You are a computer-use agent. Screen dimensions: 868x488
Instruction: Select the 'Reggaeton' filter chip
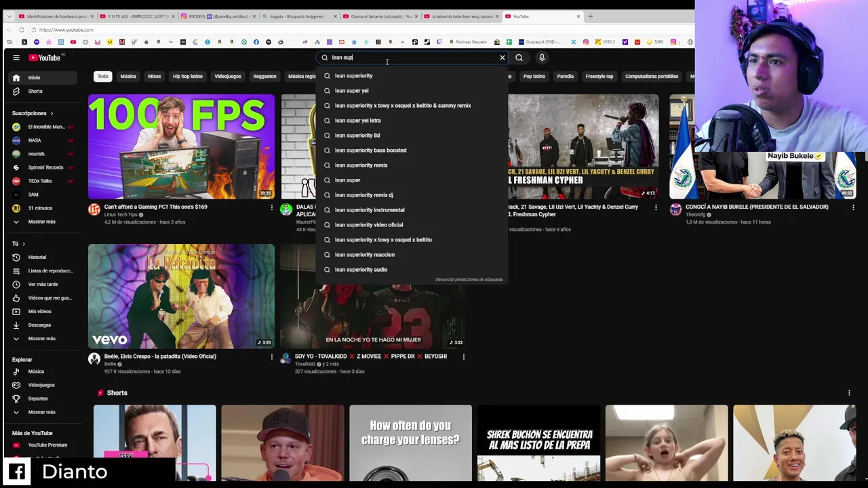264,77
